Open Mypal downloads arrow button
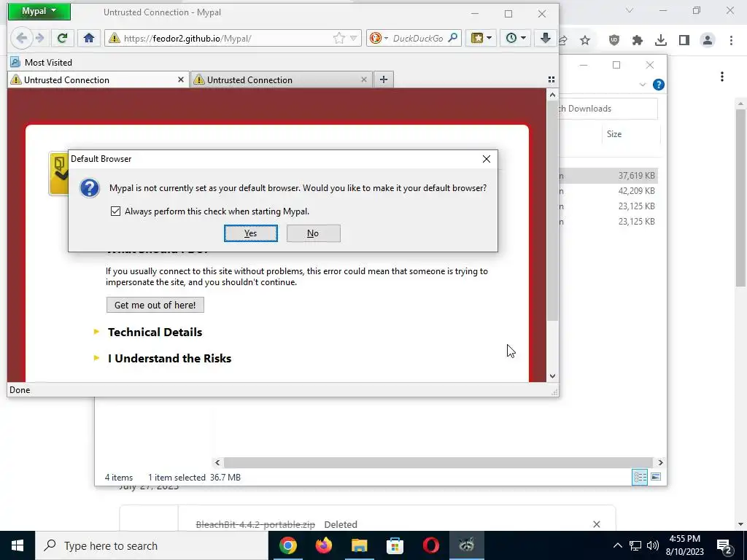The width and height of the screenshot is (747, 560). pyautogui.click(x=546, y=38)
